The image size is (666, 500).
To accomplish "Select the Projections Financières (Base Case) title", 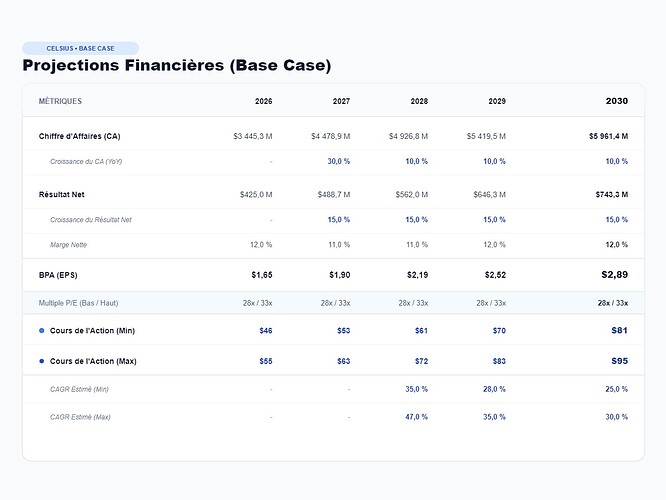I will pyautogui.click(x=177, y=65).
